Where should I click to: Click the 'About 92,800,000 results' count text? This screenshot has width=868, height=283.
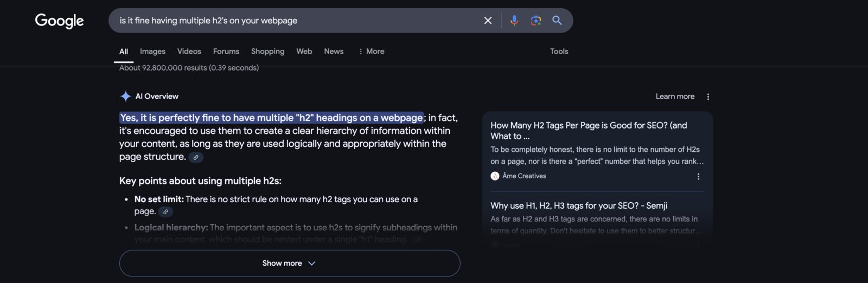(189, 68)
